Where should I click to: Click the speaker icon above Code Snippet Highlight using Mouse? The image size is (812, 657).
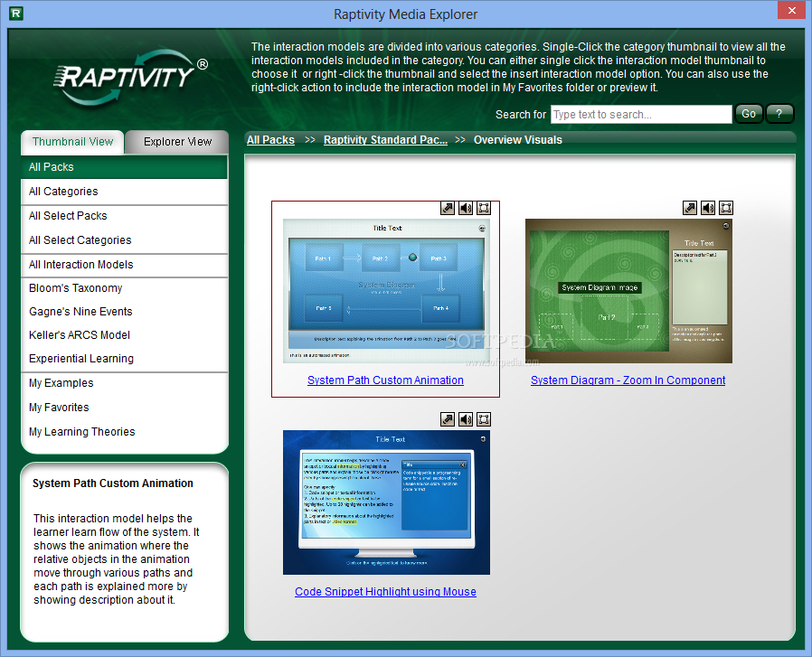(466, 419)
